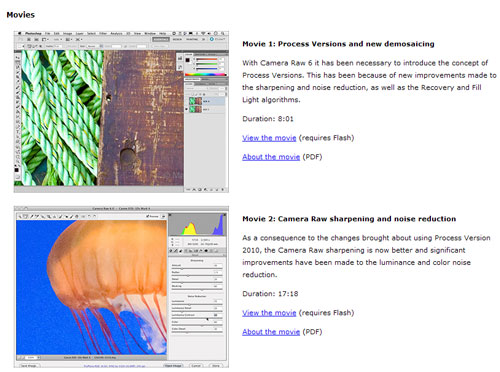
Task: Click the "Movies" section heading
Action: (x=21, y=15)
